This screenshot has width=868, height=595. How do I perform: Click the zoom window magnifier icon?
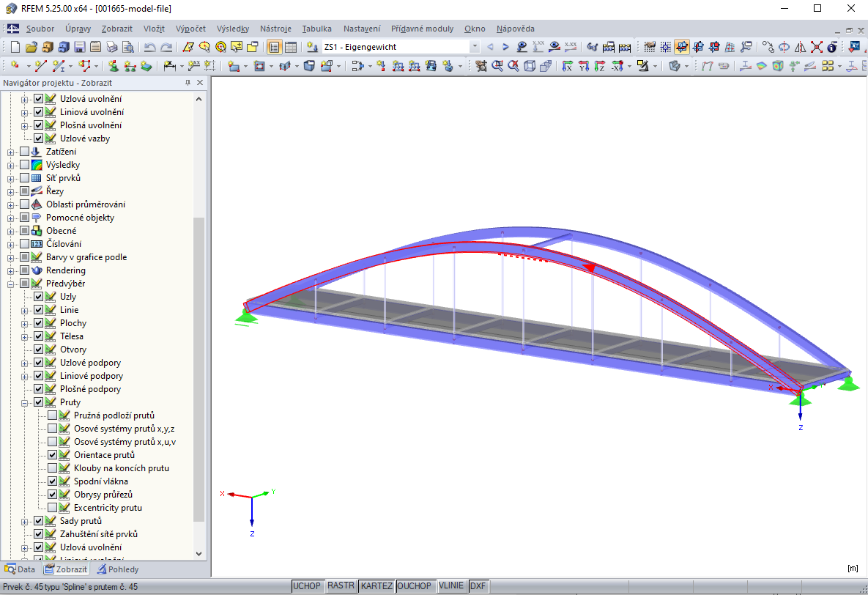(497, 66)
